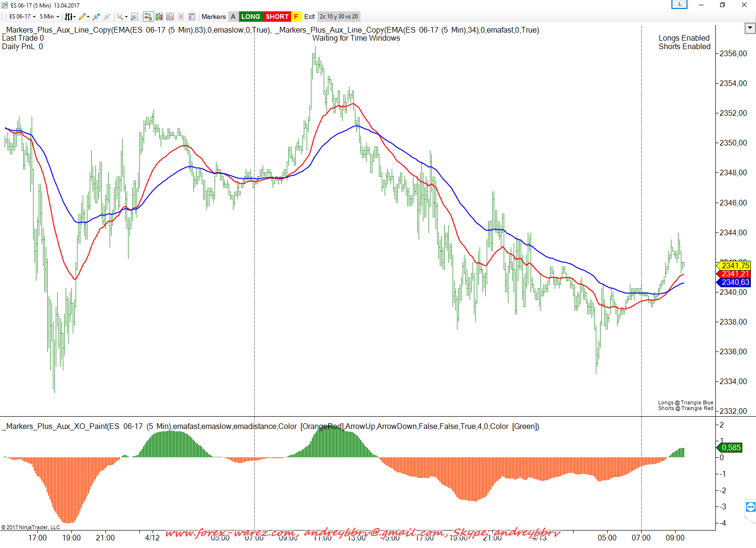Open the chart properties panel icon
The width and height of the screenshot is (756, 548).
point(192,17)
